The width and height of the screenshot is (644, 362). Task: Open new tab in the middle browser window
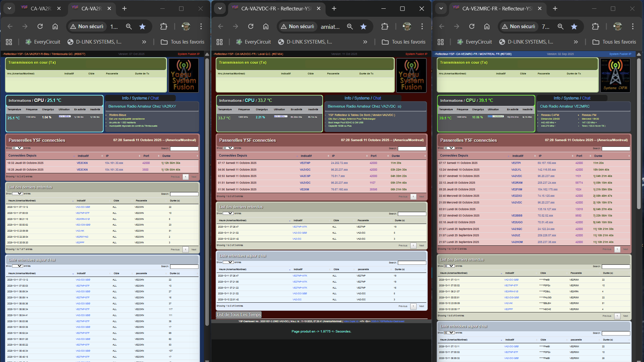(334, 8)
